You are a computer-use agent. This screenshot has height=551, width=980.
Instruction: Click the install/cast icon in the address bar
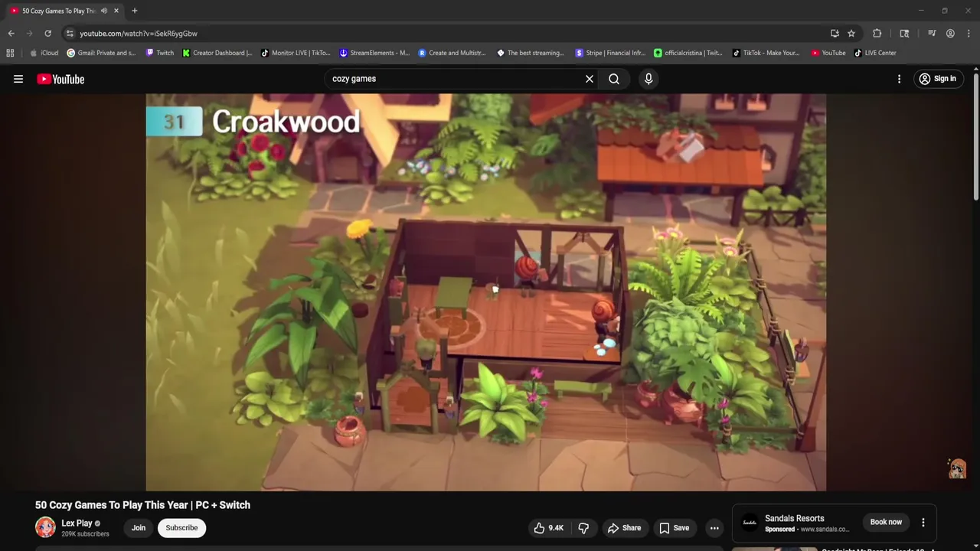835,34
